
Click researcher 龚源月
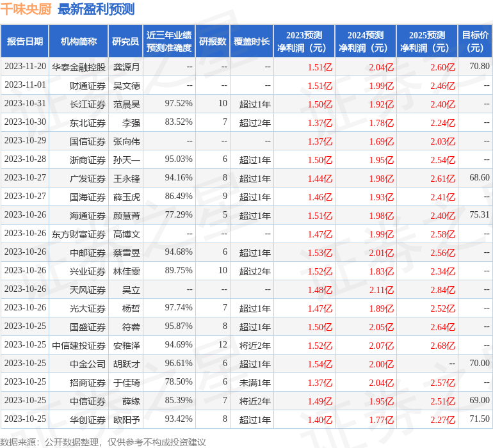click(126, 67)
